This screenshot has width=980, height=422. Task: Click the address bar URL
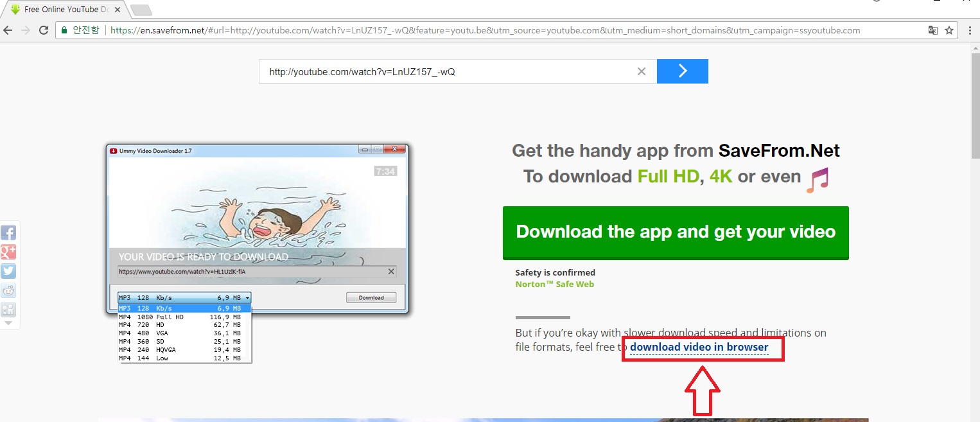[485, 30]
